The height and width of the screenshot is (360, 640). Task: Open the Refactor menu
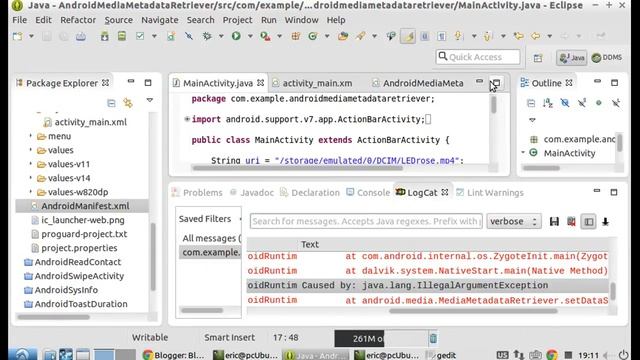pyautogui.click(x=78, y=20)
